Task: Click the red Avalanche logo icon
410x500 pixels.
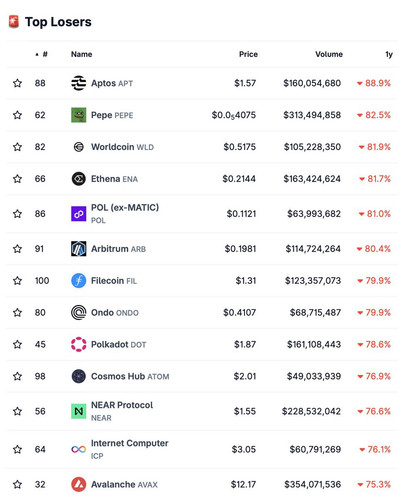Action: tap(79, 484)
